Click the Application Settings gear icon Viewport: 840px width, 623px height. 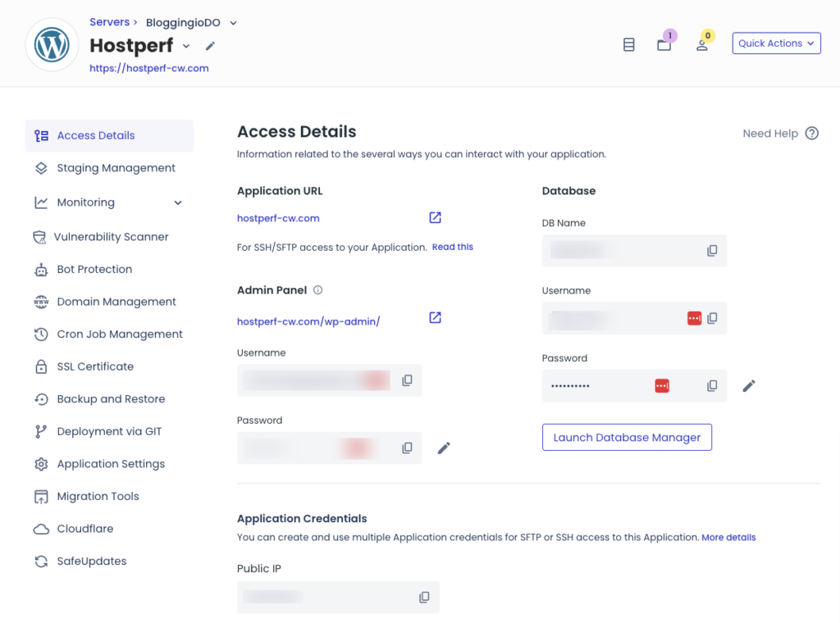pyautogui.click(x=41, y=464)
